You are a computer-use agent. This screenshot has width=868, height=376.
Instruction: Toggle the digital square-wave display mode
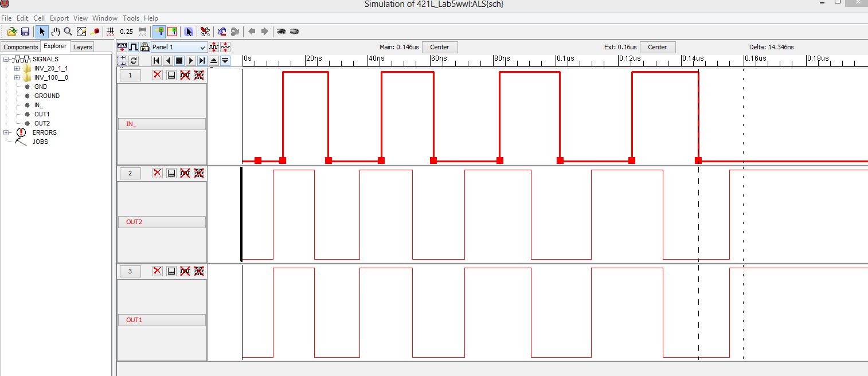(134, 47)
